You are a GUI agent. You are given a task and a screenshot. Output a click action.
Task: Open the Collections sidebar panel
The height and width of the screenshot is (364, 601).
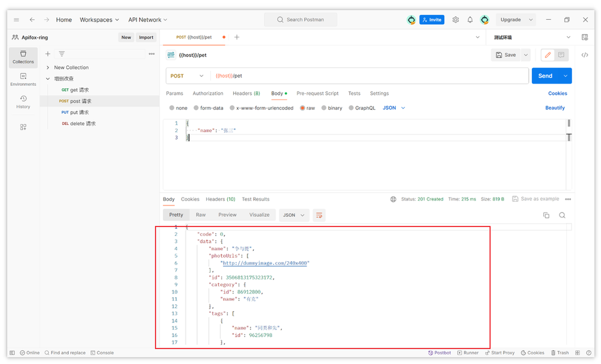pyautogui.click(x=23, y=57)
